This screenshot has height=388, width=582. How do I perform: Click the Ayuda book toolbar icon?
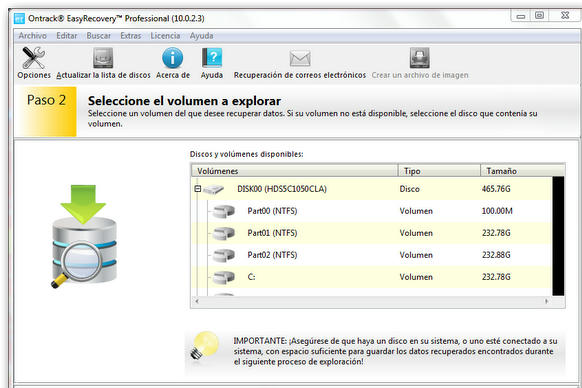212,58
